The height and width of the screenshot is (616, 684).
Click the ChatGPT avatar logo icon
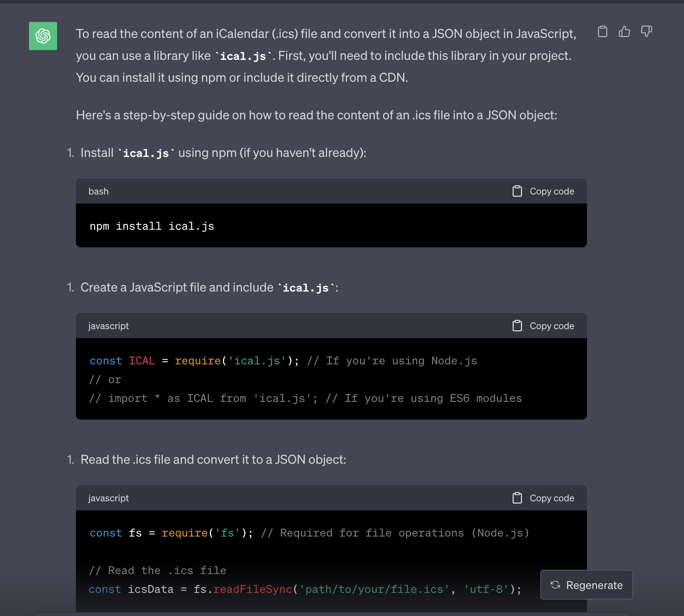pos(43,36)
